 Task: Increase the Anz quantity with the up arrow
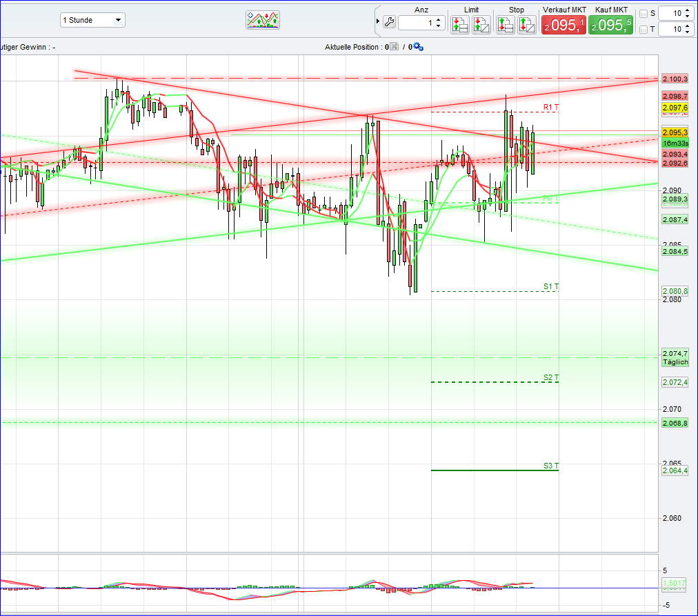coord(437,19)
